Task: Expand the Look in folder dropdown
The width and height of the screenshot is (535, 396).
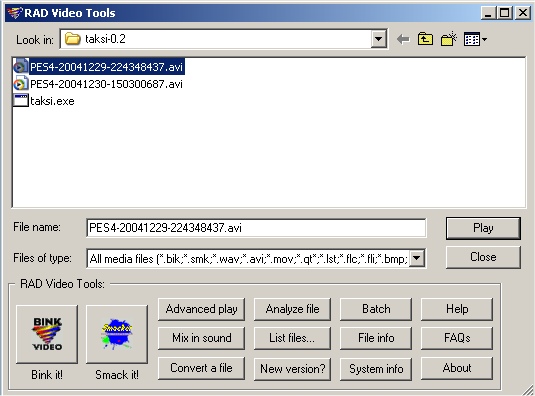Action: [x=378, y=39]
